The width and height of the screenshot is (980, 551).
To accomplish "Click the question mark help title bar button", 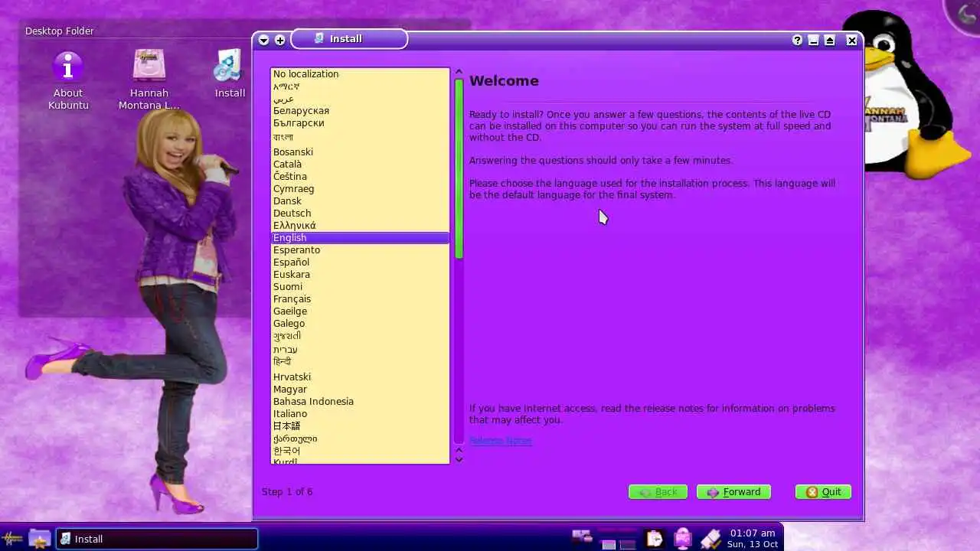I will point(797,41).
